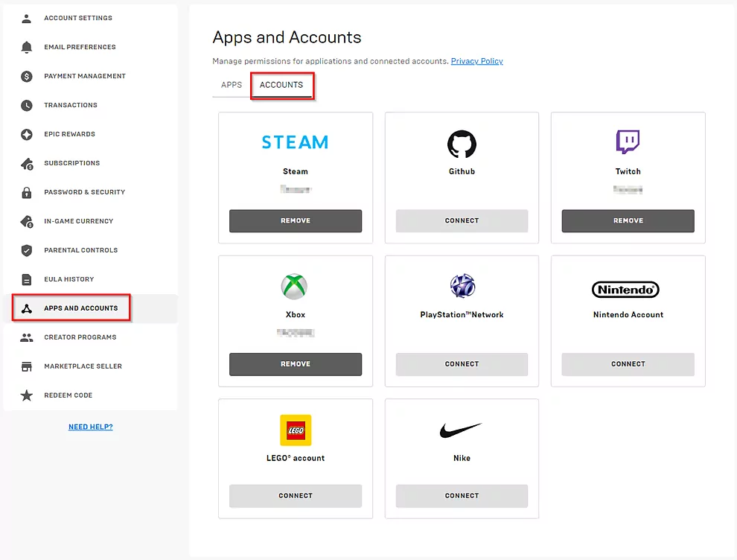Open the Privacy Policy link
The image size is (737, 560).
(476, 61)
